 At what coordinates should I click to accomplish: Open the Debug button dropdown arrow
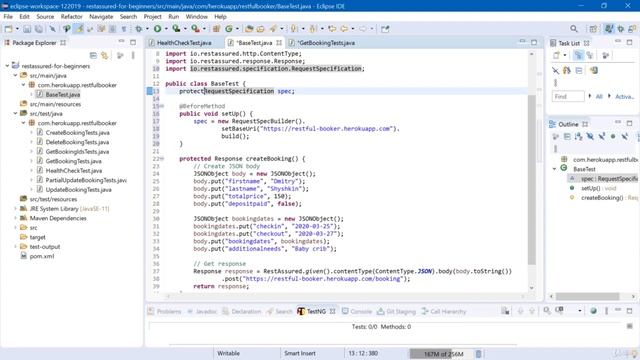point(147,29)
